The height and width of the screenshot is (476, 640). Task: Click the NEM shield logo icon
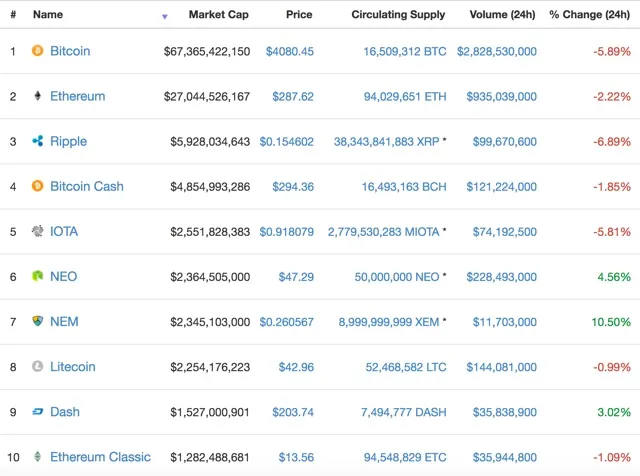pos(38,321)
